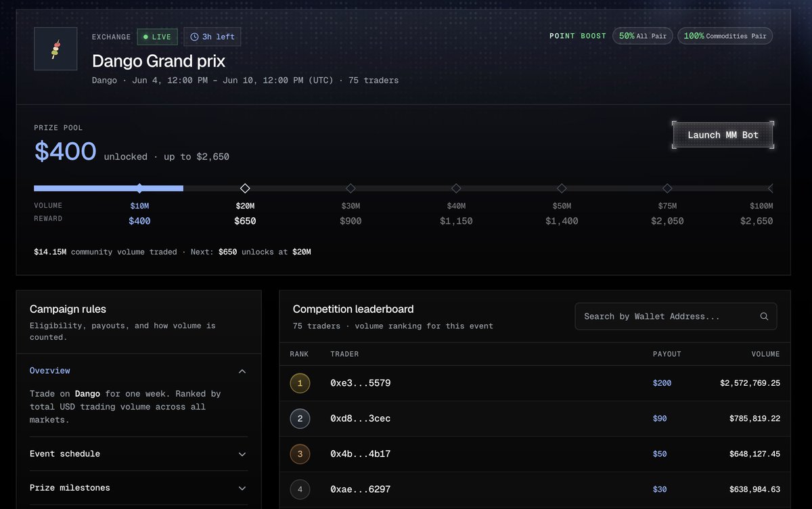
Task: Select the 100% Commodities Pair boost pill
Action: [725, 36]
